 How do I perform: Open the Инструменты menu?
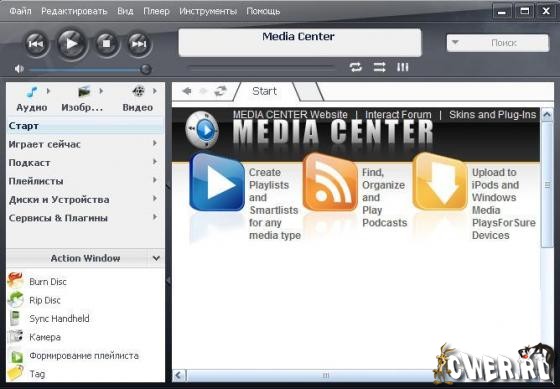pos(208,11)
